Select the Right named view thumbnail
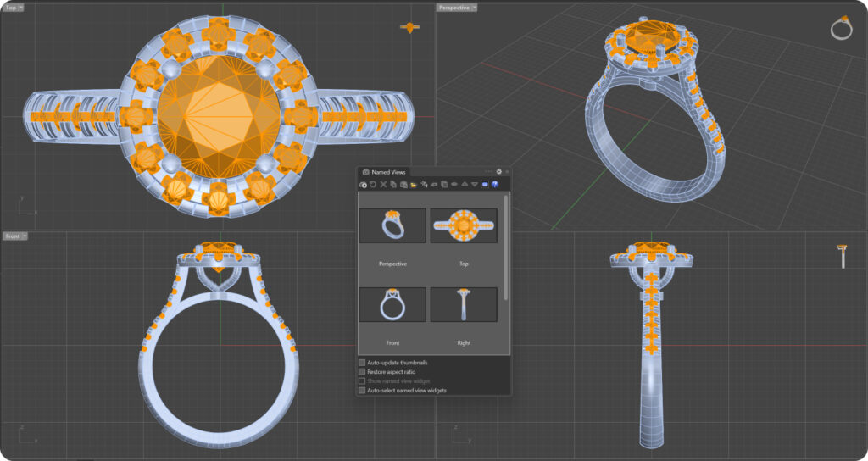 pos(464,304)
